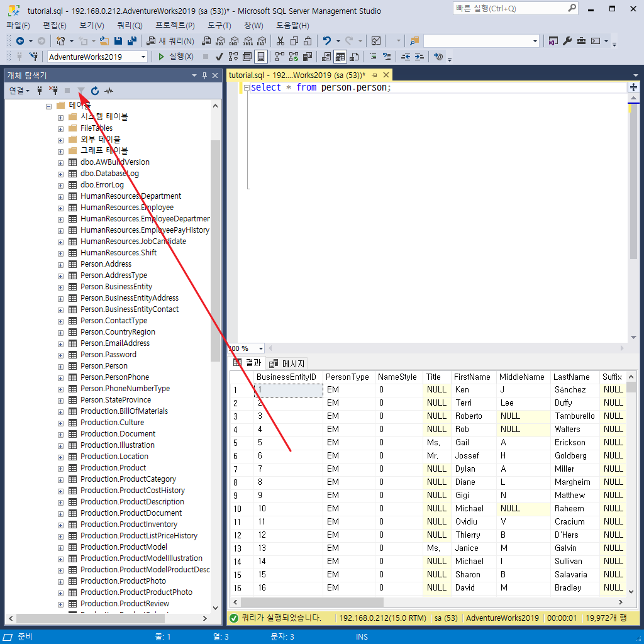Select the Person.EmailAddress table
Screen dimensions: 644x644
click(x=115, y=343)
